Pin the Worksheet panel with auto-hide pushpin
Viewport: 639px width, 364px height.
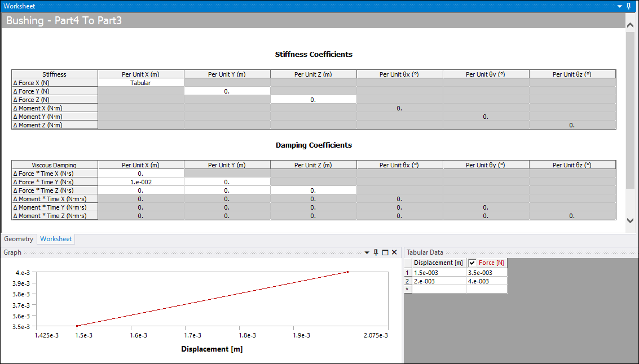tap(629, 6)
